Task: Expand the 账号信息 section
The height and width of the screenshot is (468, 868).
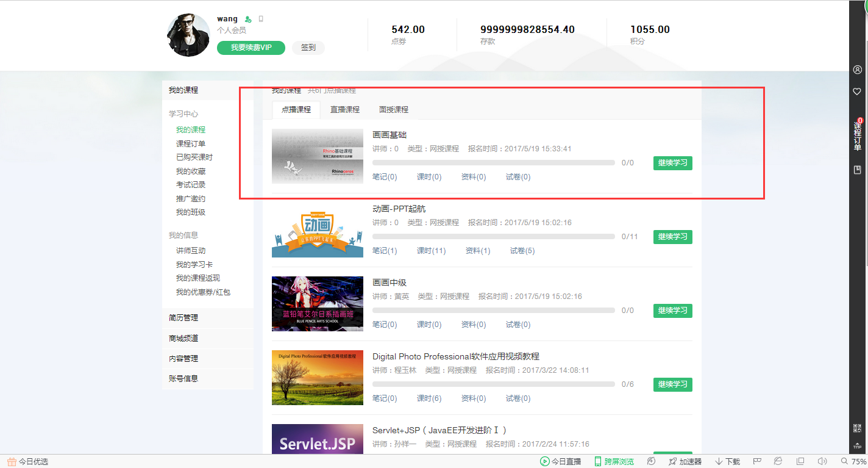Action: [184, 379]
